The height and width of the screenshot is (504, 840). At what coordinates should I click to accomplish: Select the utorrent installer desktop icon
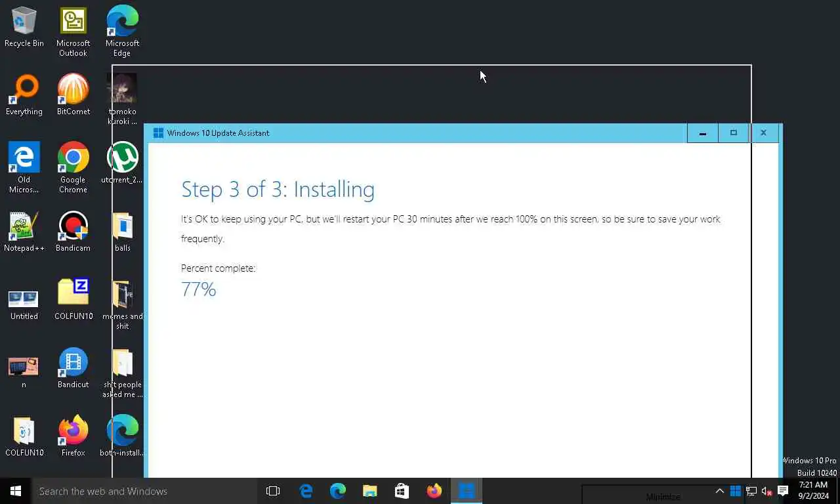(122, 163)
